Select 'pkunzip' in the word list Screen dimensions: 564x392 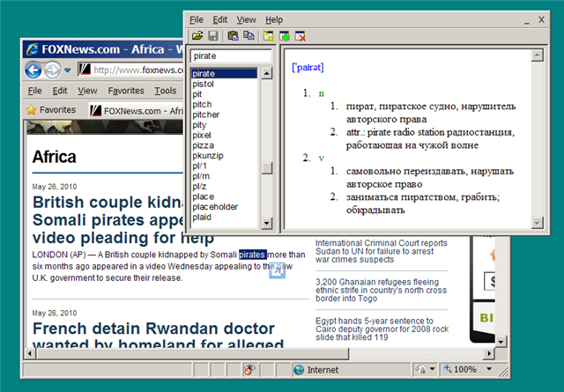coord(224,156)
